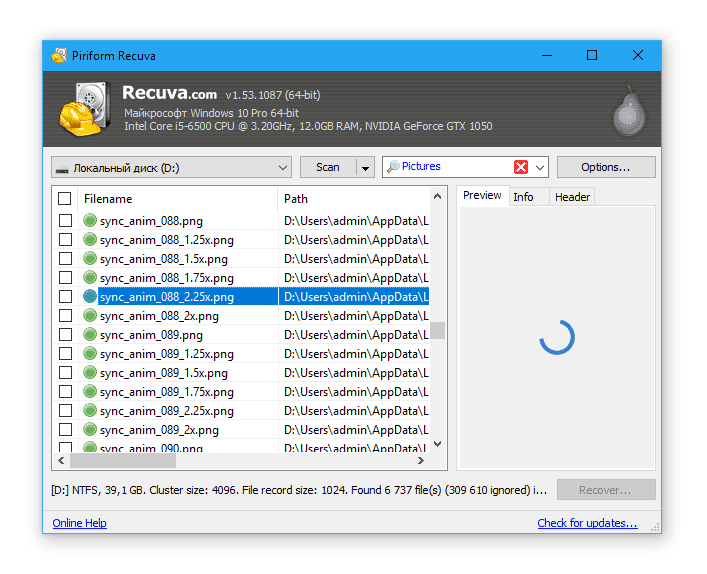Click the Recuva hard drive helmet logo

[x=85, y=109]
